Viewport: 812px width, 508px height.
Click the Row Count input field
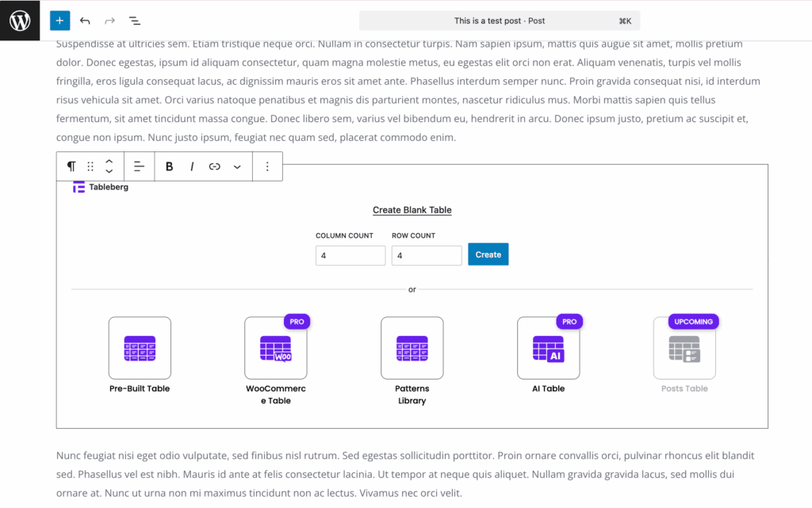(427, 255)
